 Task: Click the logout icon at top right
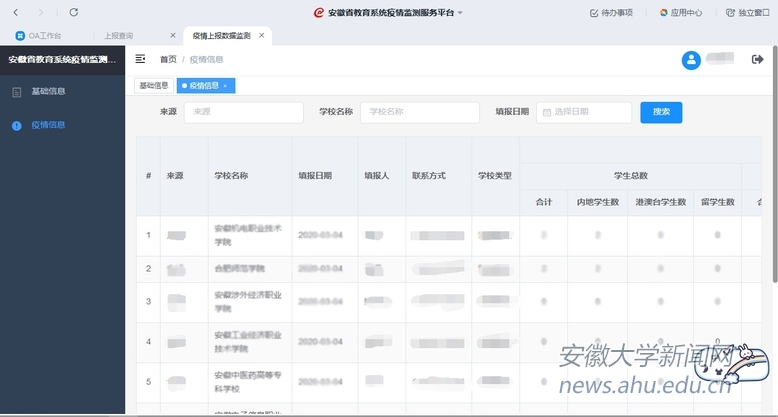pyautogui.click(x=757, y=60)
